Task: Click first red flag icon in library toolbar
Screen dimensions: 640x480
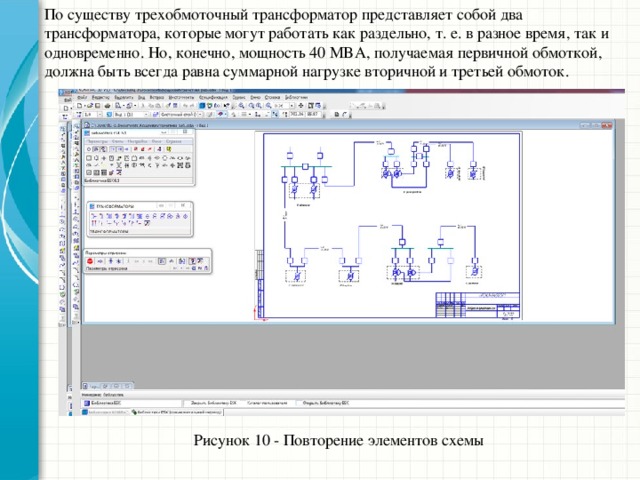Action: coord(136,149)
